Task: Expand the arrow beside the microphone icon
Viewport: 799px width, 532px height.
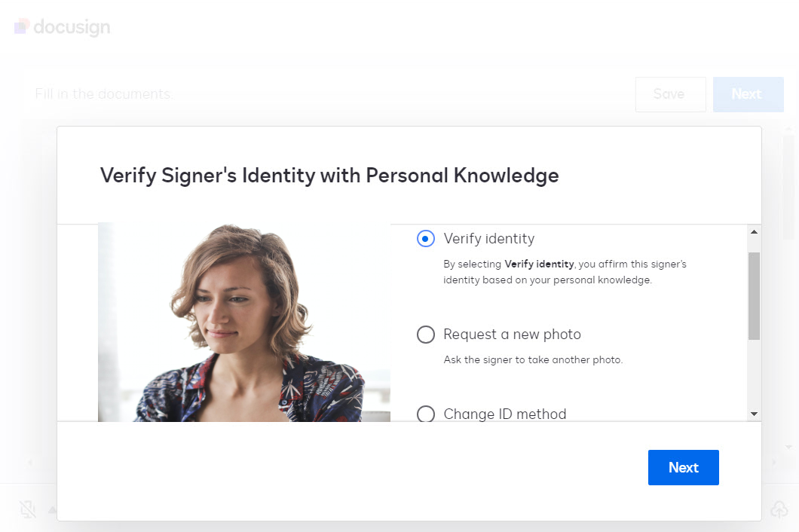Action: pos(52,510)
